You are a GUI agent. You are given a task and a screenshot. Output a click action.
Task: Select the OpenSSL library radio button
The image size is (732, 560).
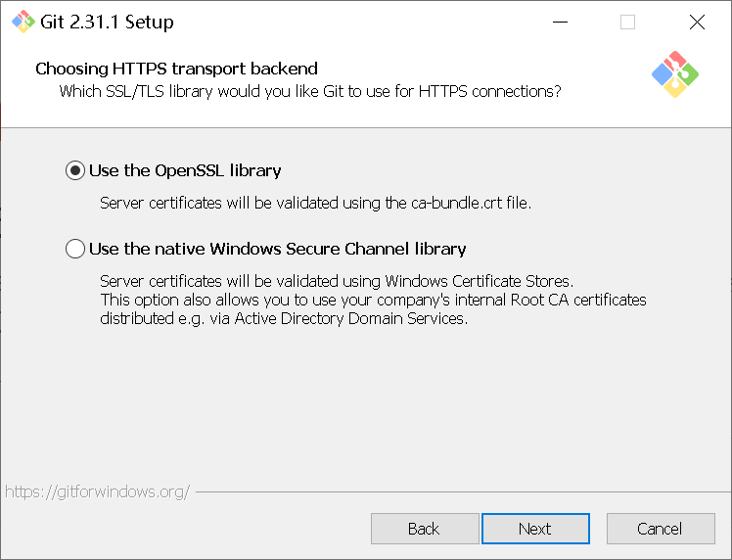75,170
